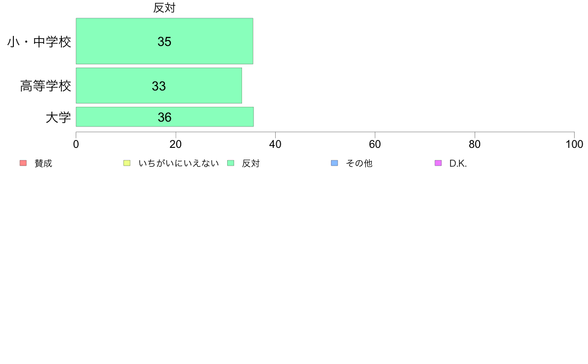The image size is (588, 364).
Task: Select the 高等学校 bar showing 33
Action: tap(159, 86)
